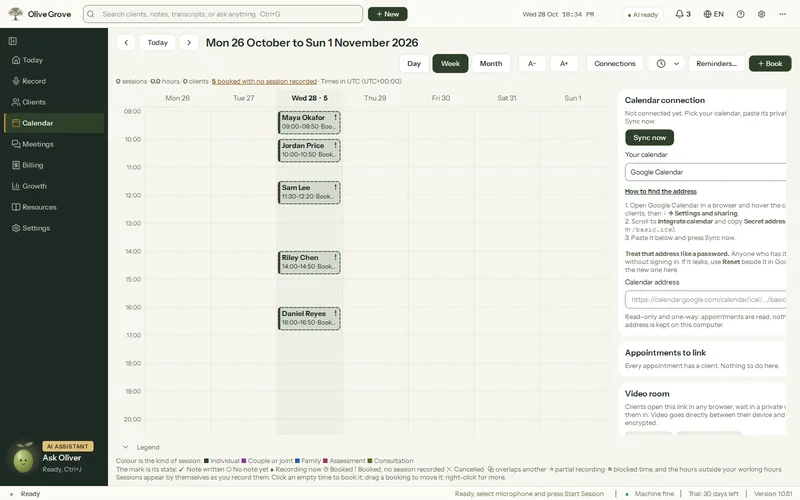Image resolution: width=800 pixels, height=500 pixels.
Task: Go to previous week with left chevron
Action: pos(126,42)
